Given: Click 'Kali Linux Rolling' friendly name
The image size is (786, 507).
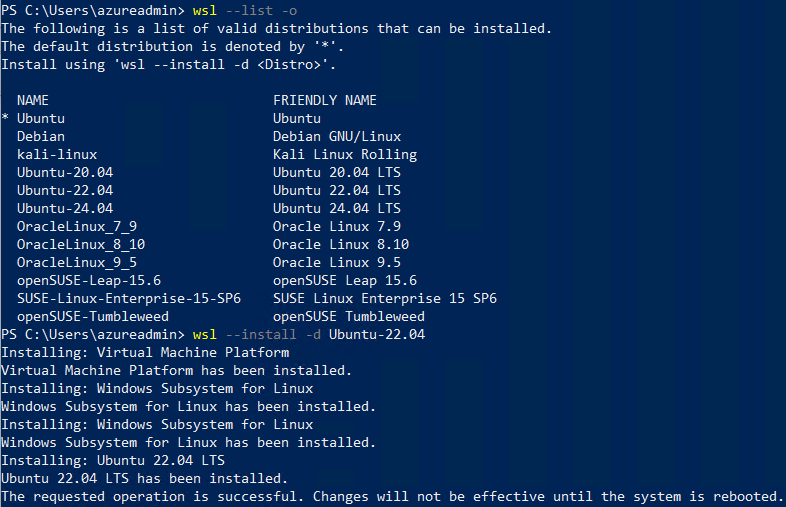Looking at the screenshot, I should click(345, 154).
